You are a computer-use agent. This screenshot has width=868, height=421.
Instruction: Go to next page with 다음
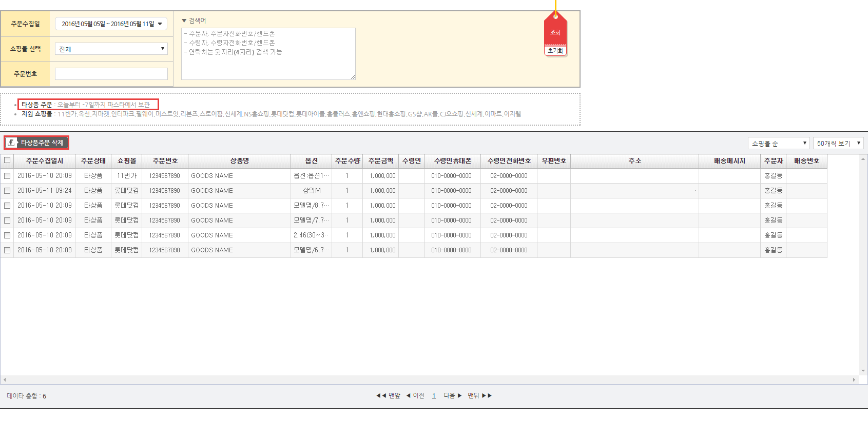452,395
